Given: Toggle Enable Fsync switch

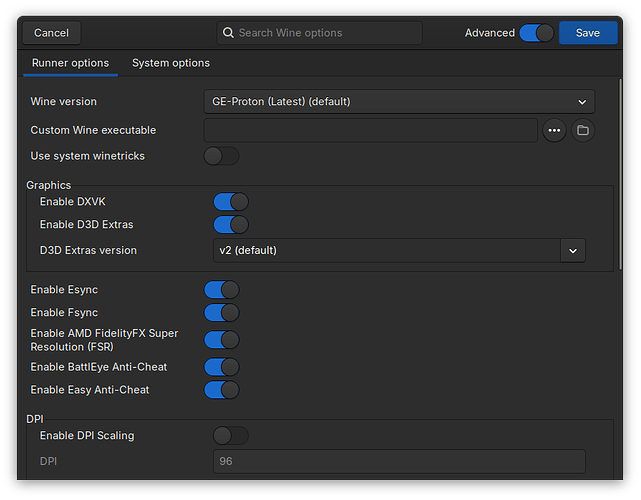Looking at the screenshot, I should click(222, 313).
